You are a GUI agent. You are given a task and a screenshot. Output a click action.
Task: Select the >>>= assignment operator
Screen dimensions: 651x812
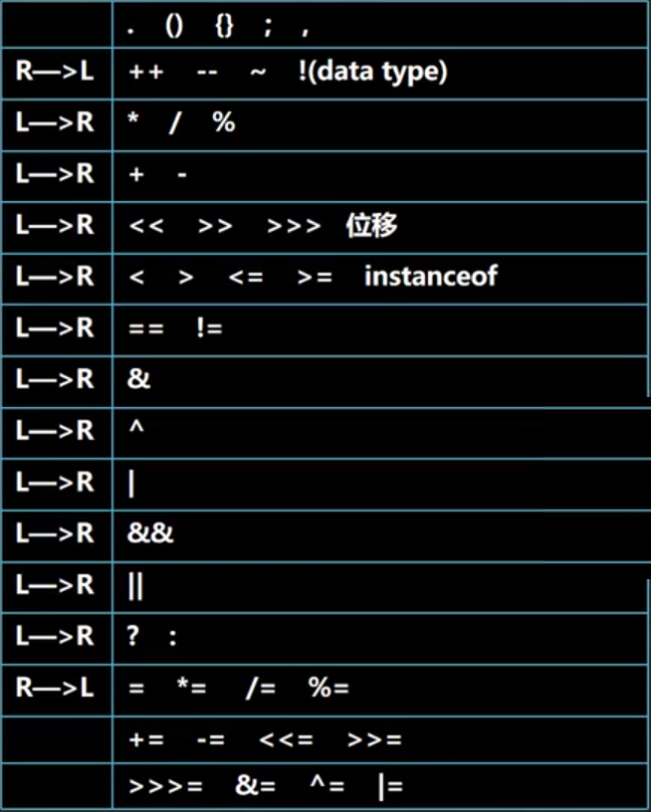pos(165,786)
